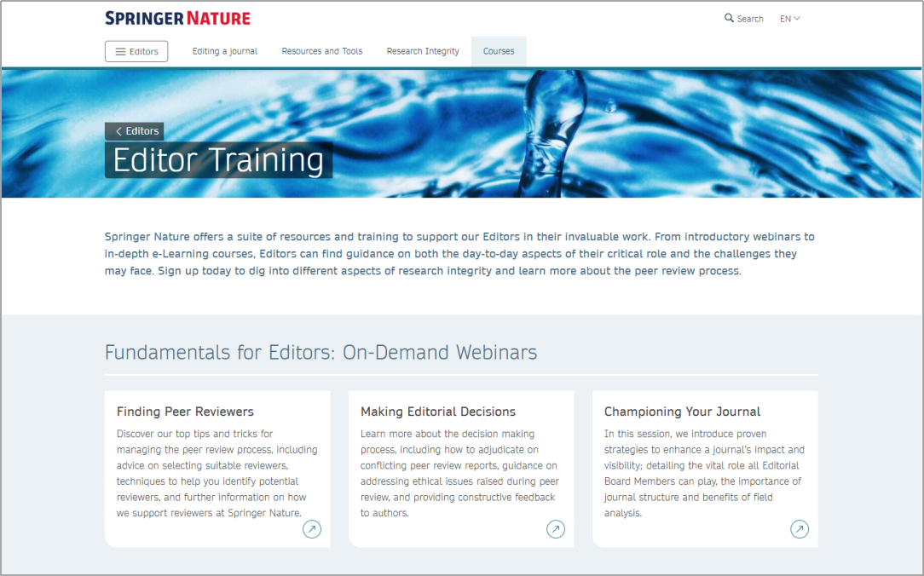Open the arrow icon on Championing Your Journal card

point(800,530)
